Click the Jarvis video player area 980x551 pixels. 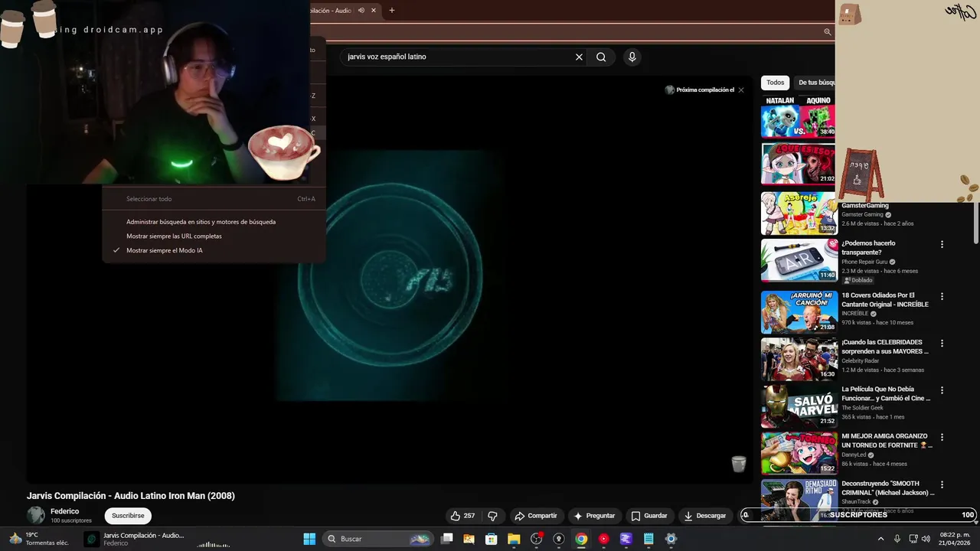pyautogui.click(x=390, y=279)
